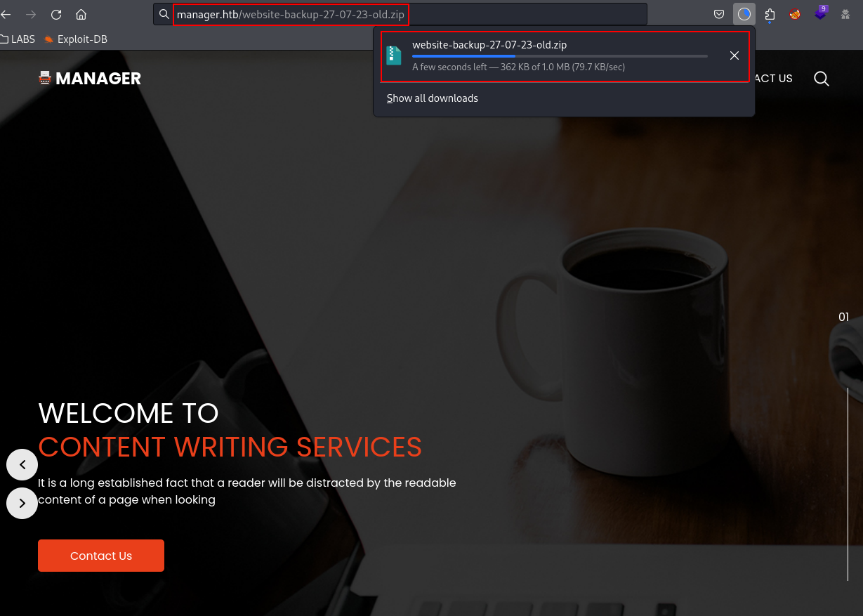Click the crossed-out fox extension icon

[x=795, y=14]
